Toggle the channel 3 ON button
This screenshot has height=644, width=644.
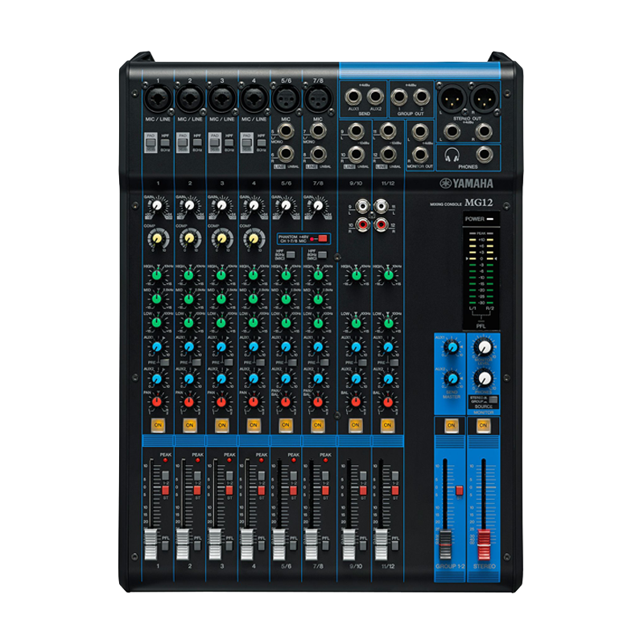222,425
